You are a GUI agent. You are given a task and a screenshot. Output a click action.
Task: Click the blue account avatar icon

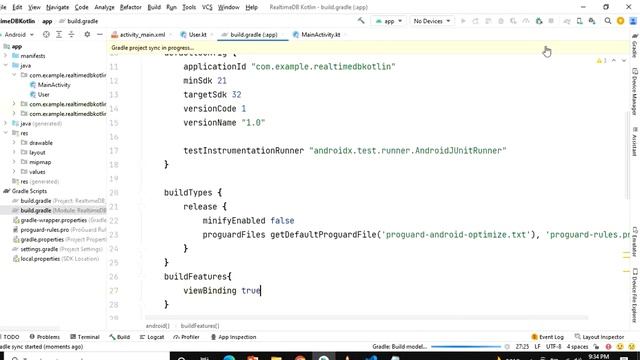(x=633, y=21)
